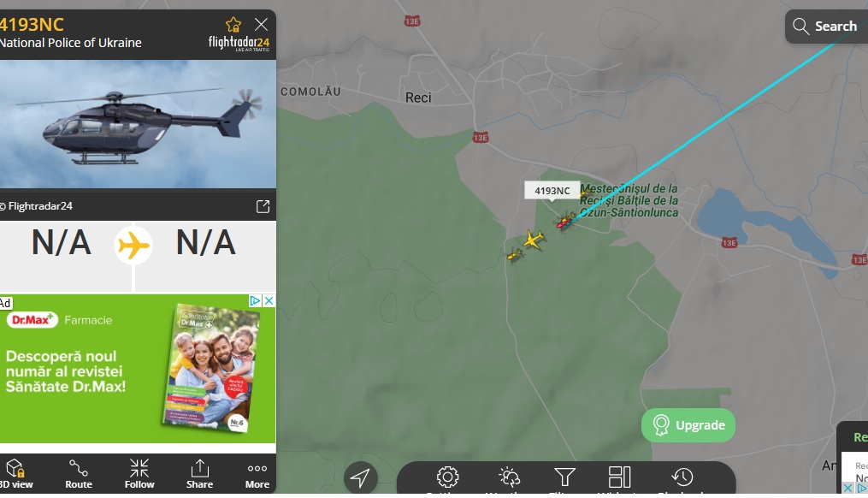Image resolution: width=868 pixels, height=498 pixels.
Task: Open aircraft photo in external link icon
Action: pos(263,206)
